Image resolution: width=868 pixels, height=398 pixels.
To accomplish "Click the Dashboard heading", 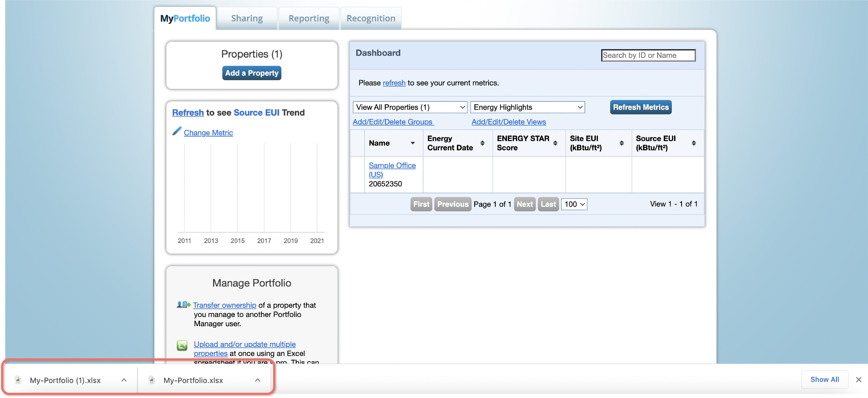I will (378, 53).
